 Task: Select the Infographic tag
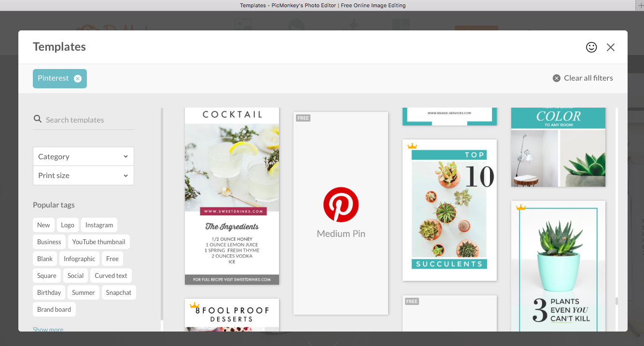coord(80,259)
